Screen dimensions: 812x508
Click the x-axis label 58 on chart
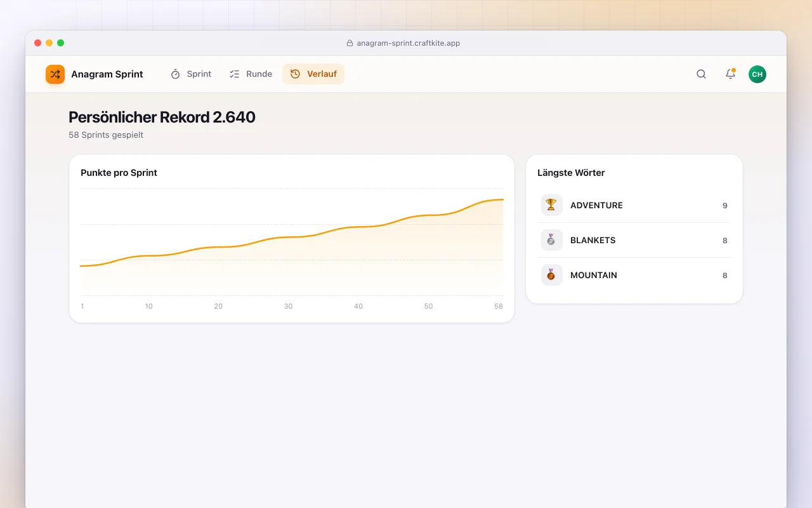pyautogui.click(x=499, y=306)
